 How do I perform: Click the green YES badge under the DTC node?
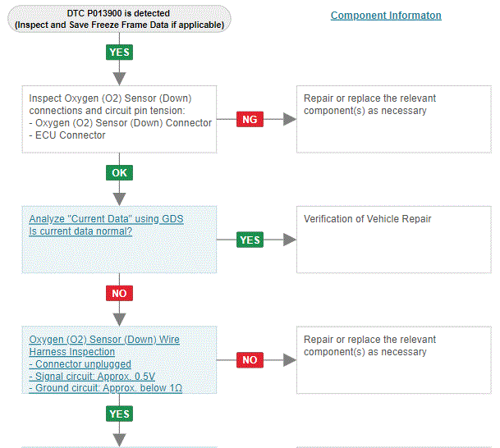pos(119,52)
